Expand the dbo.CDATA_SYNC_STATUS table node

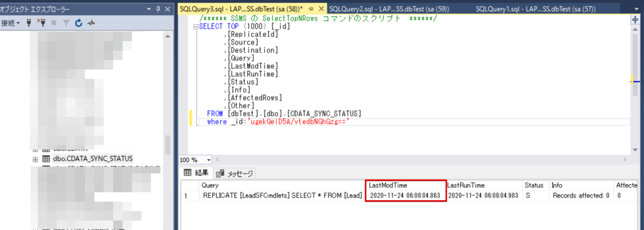(x=35, y=159)
